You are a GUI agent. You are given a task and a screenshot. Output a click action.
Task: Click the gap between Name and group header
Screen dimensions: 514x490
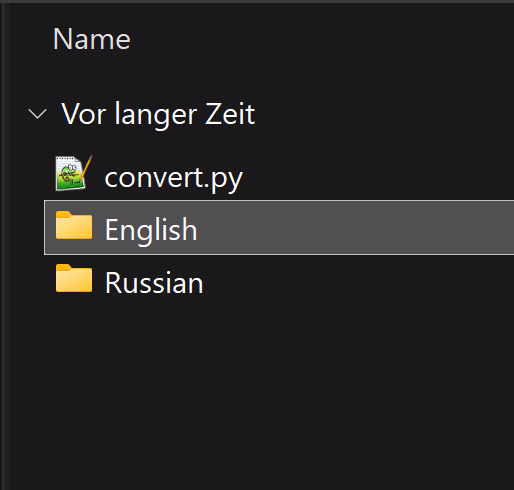[x=260, y=78]
